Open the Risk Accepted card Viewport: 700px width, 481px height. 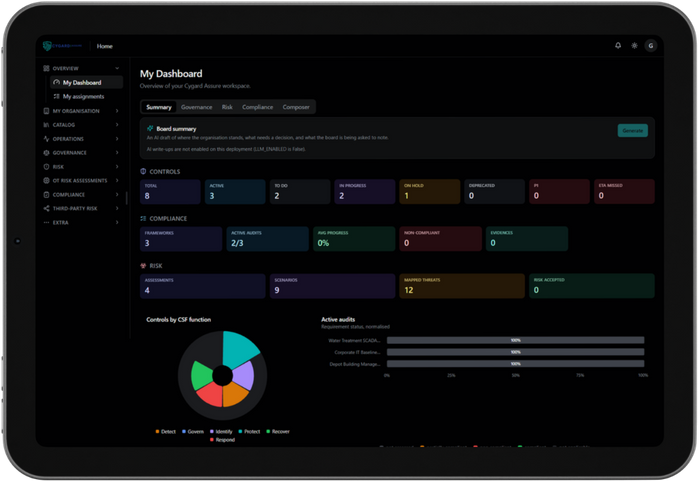pyautogui.click(x=592, y=286)
